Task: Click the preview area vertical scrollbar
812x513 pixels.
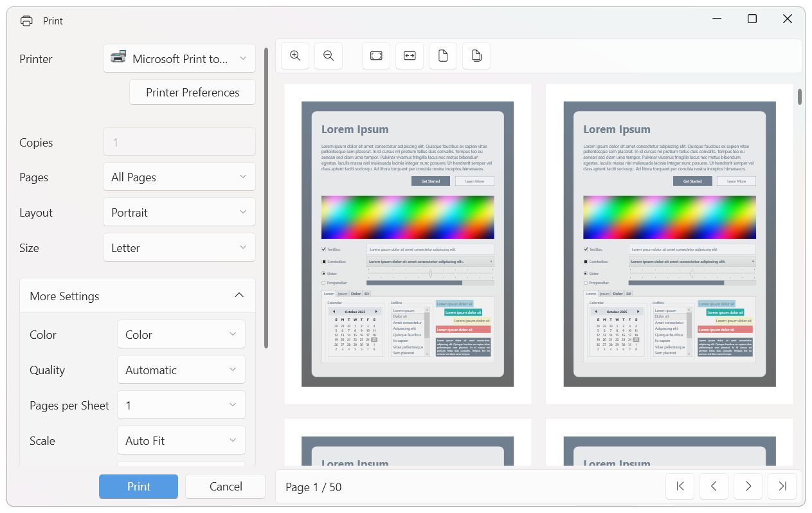Action: point(800,96)
